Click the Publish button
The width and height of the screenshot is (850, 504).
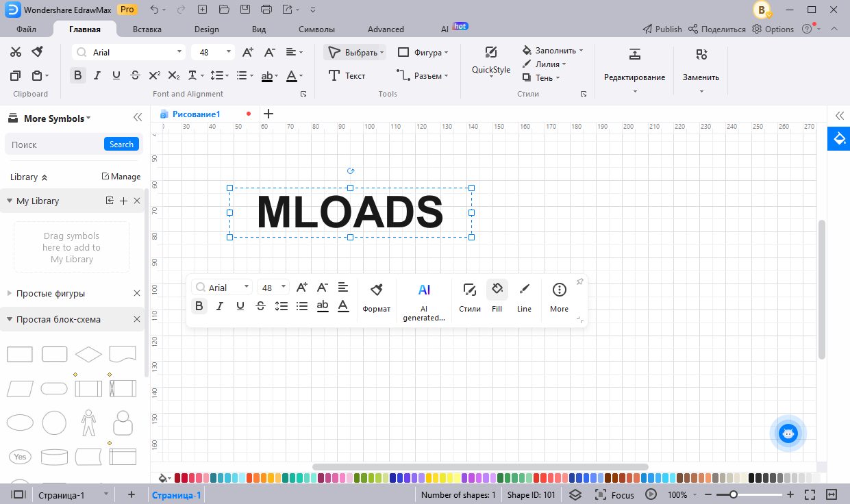[x=662, y=29]
